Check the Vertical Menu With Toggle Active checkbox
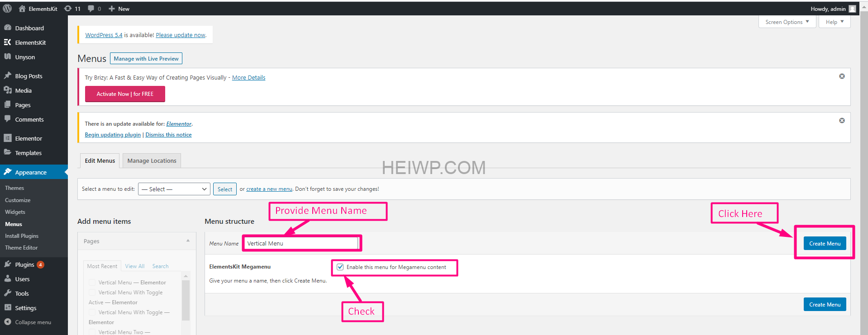 coord(92,292)
